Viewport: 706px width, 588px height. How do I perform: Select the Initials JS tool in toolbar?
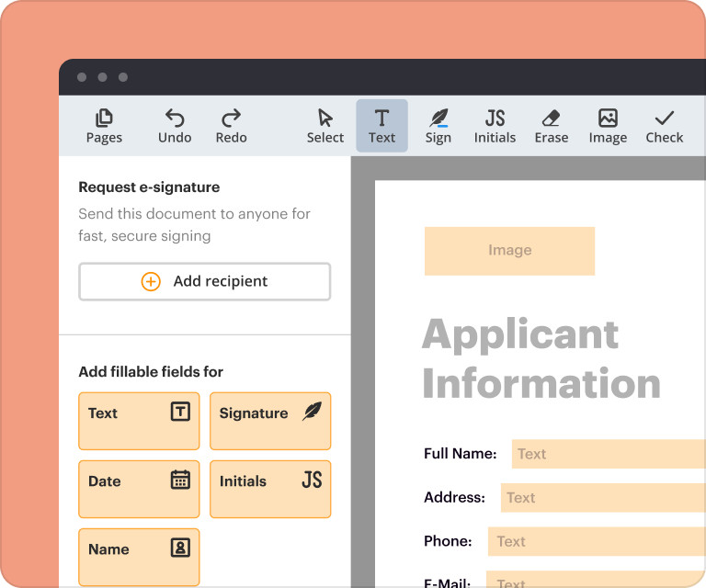495,126
